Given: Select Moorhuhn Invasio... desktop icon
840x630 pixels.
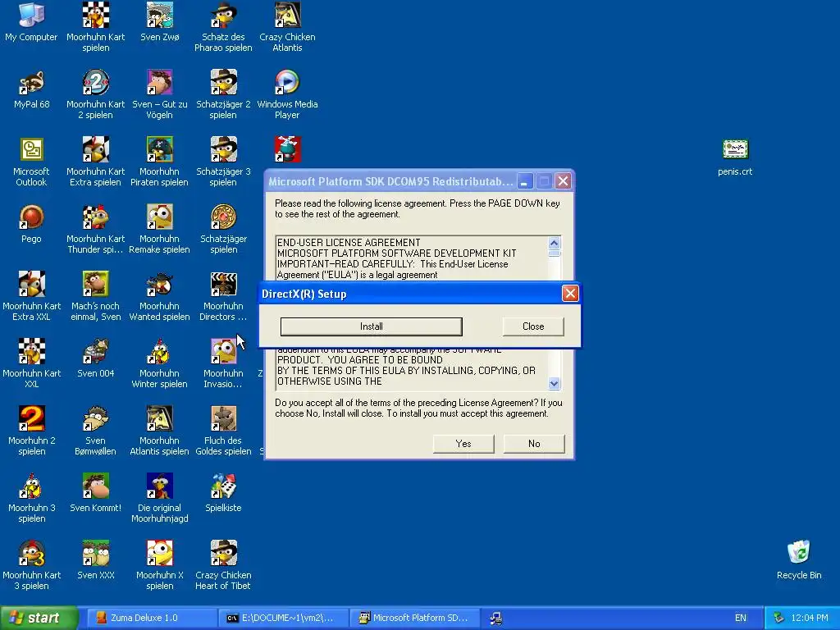Looking at the screenshot, I should point(223,363).
